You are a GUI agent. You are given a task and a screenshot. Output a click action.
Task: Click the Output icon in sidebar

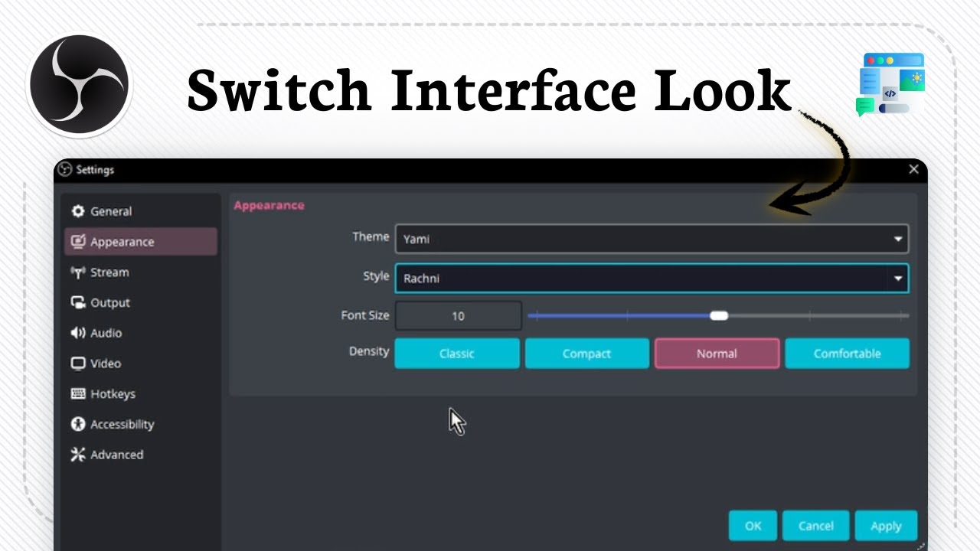[x=77, y=302]
